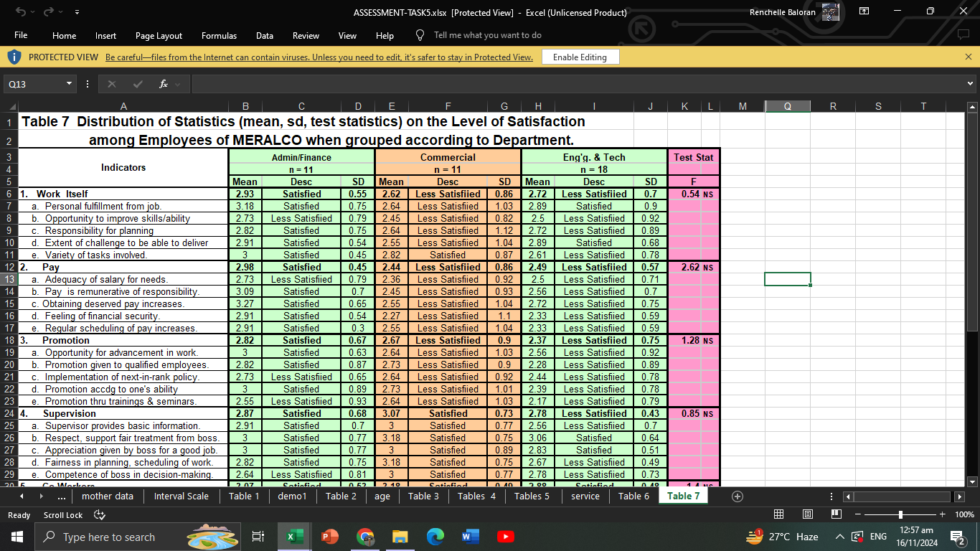
Task: Switch to Table 6 sheet tab
Action: pos(633,496)
